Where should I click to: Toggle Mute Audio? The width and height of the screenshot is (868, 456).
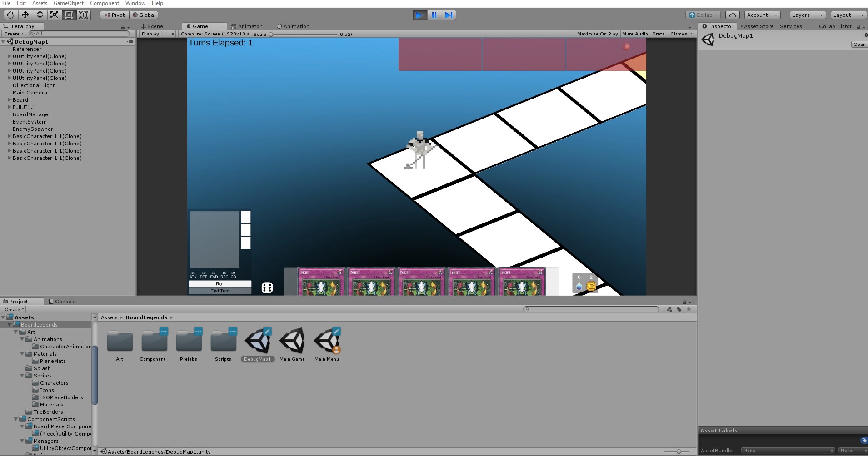(x=635, y=34)
